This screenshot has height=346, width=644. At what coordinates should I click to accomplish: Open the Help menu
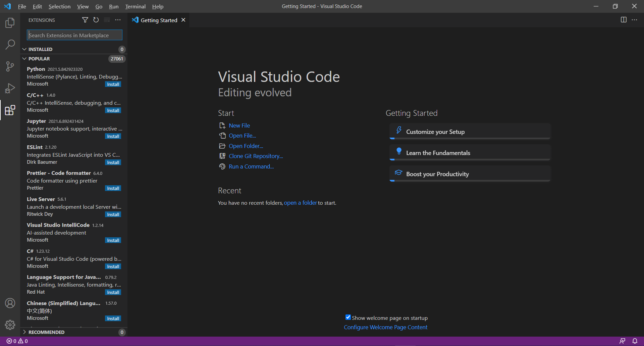[158, 6]
